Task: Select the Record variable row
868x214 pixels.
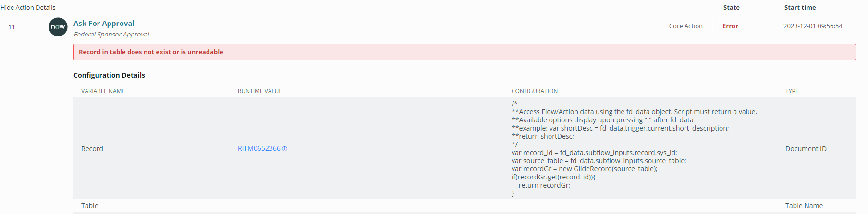Action: 465,148
